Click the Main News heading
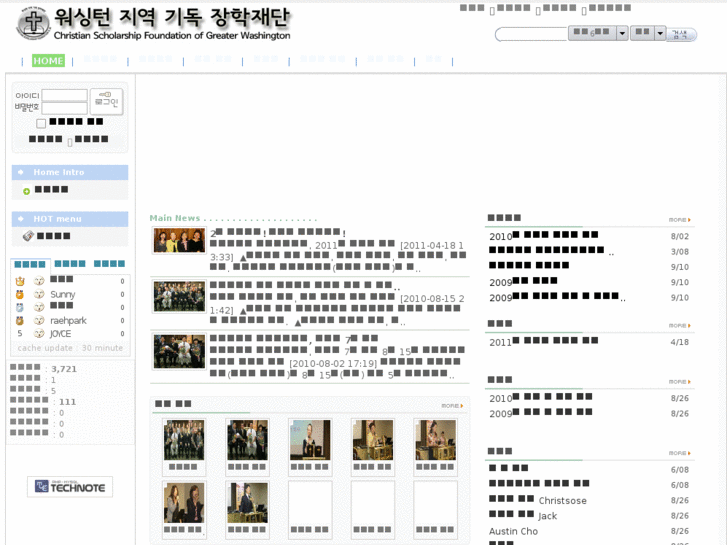 [x=175, y=218]
